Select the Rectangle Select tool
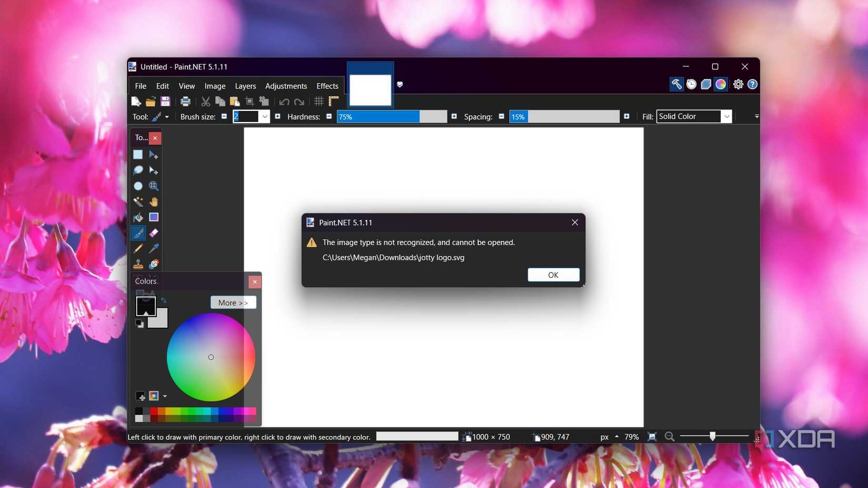 [138, 155]
